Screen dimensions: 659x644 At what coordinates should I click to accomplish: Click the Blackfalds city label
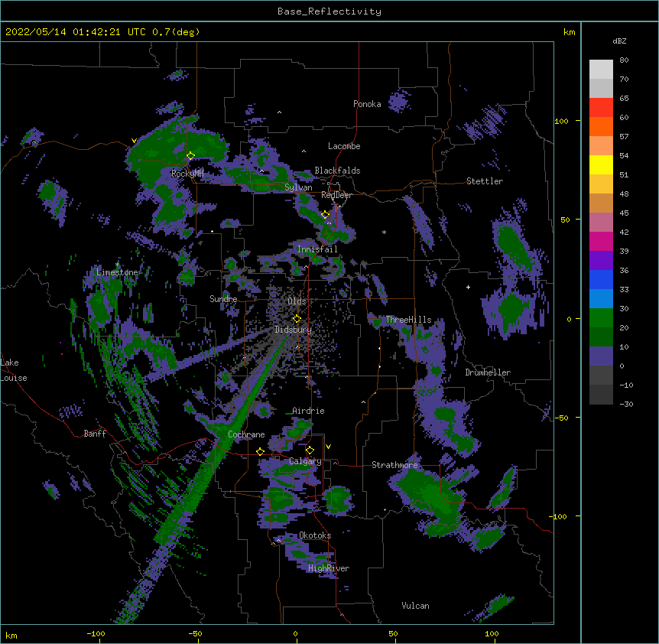[337, 171]
